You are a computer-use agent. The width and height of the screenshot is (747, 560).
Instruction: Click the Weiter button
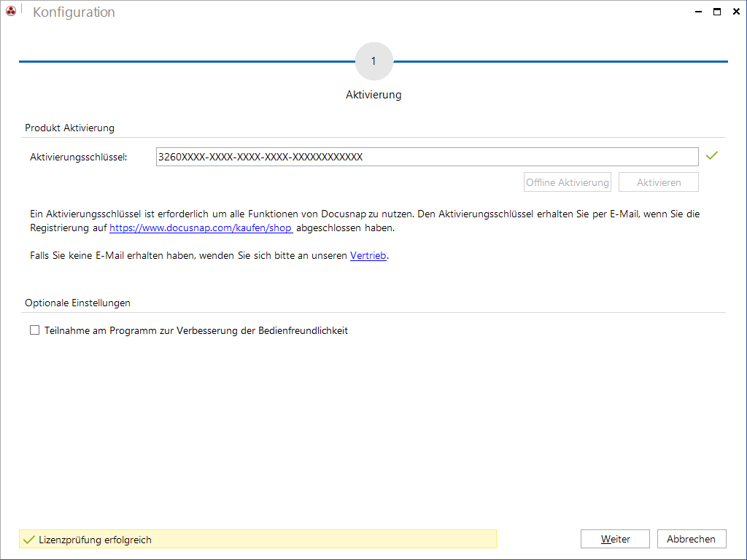[615, 539]
